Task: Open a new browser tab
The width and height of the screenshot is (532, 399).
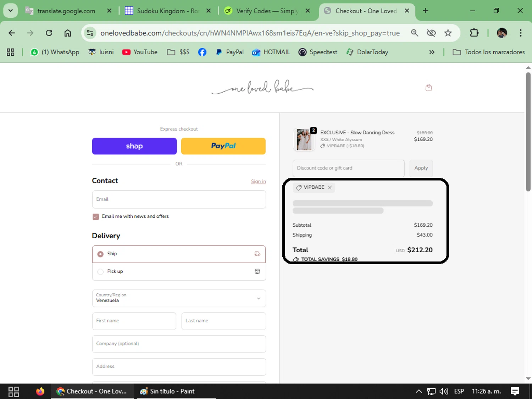Action: (426, 11)
